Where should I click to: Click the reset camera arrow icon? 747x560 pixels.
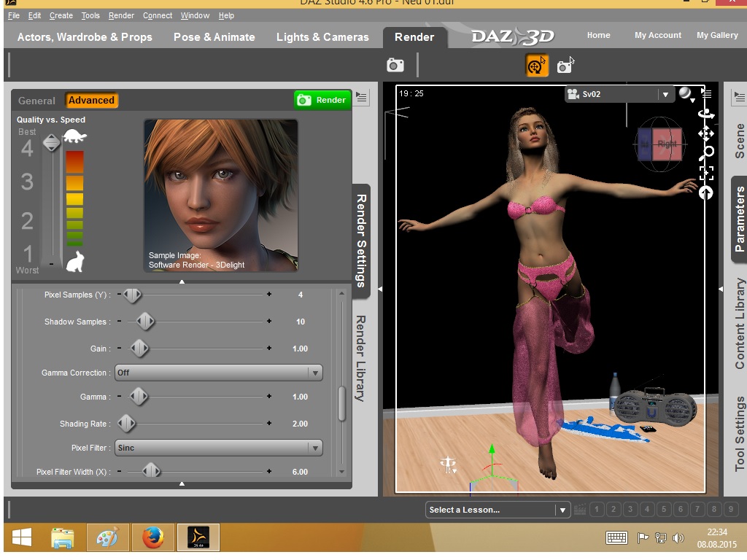coord(706,192)
